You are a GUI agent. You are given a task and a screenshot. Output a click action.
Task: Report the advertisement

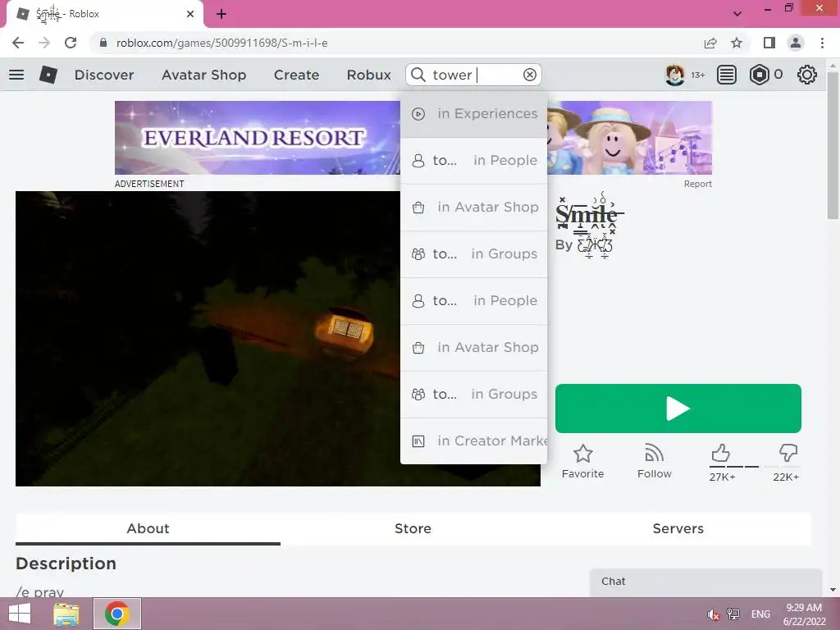(697, 184)
